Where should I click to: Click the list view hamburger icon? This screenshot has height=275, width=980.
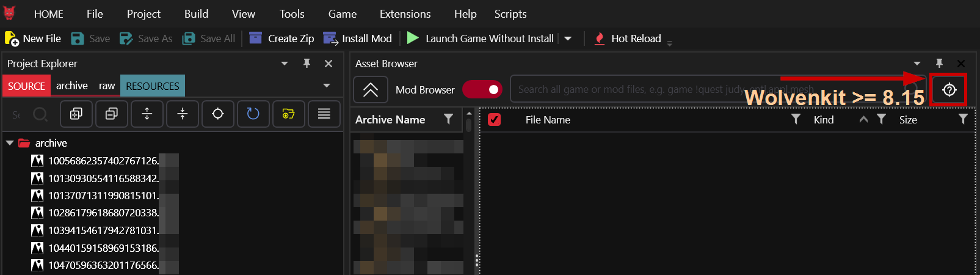point(324,114)
